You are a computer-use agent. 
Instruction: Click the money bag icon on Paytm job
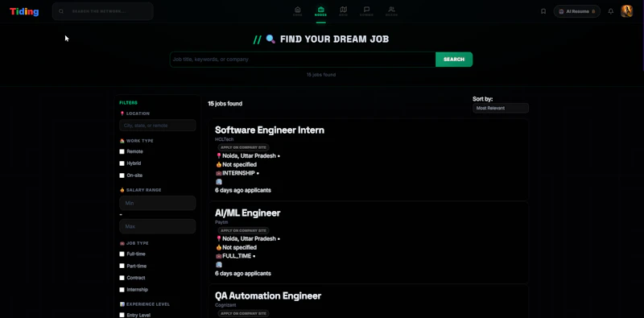219,247
